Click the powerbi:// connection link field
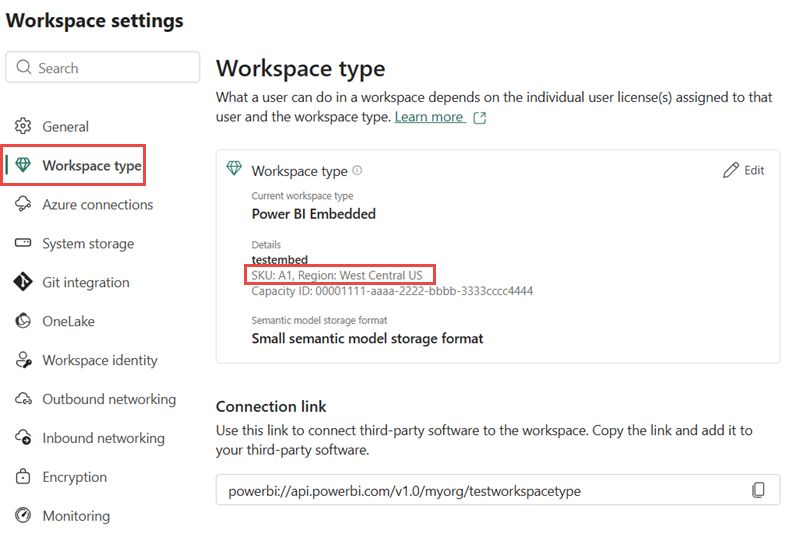This screenshot has height=534, width=800. click(x=498, y=490)
